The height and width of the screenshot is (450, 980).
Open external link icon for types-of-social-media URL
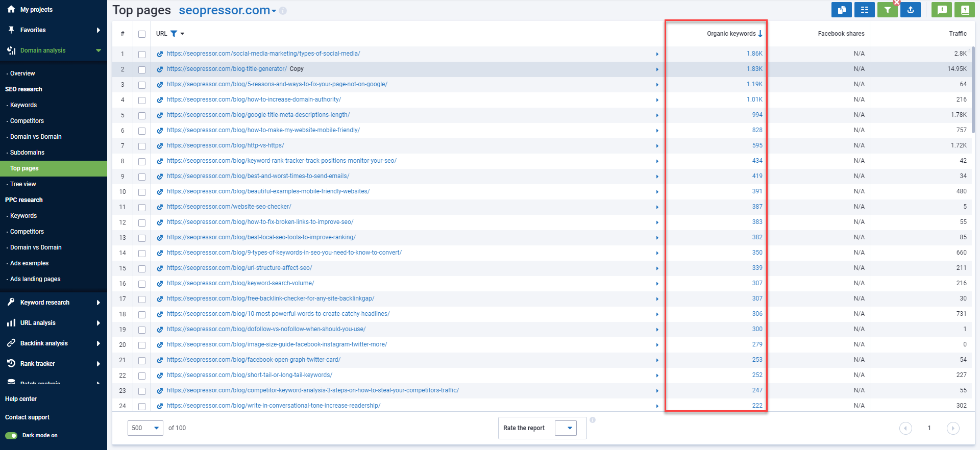(x=160, y=54)
